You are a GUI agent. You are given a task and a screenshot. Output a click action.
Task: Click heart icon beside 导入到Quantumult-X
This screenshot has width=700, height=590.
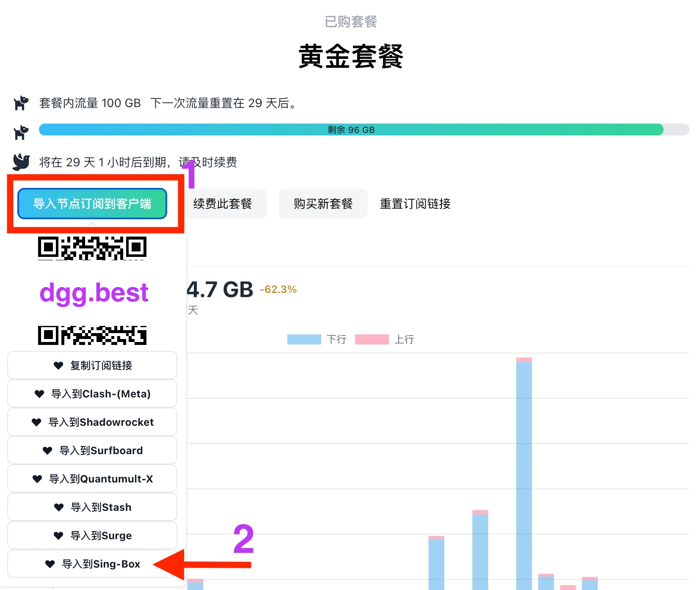[x=37, y=479]
